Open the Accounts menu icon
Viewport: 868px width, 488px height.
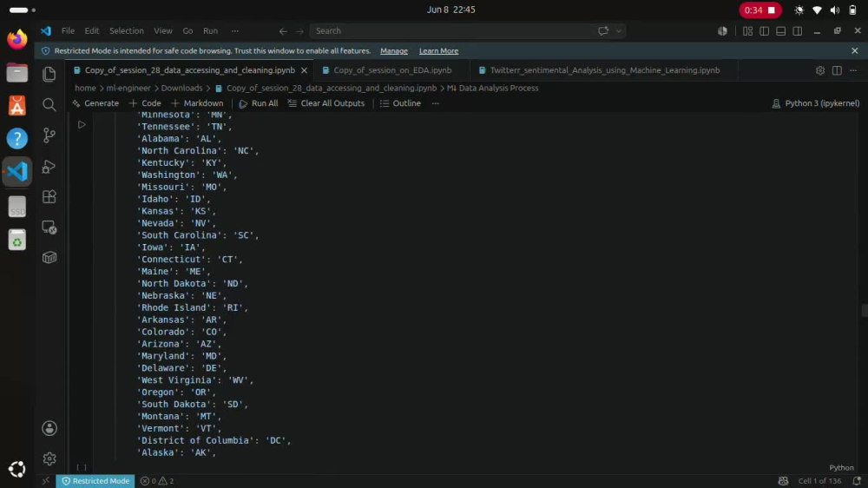(x=49, y=428)
